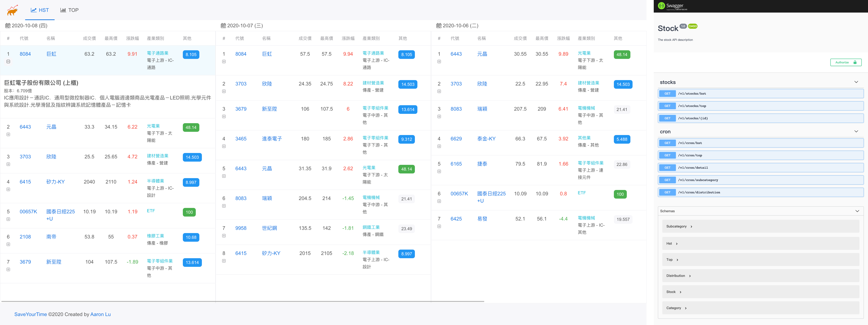
Task: Switch to the TOP tab
Action: [69, 10]
